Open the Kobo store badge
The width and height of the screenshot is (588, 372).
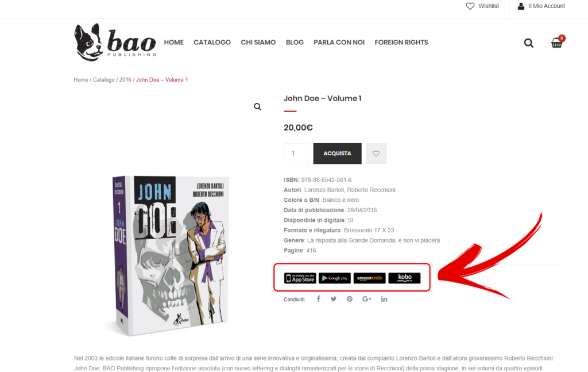(404, 278)
